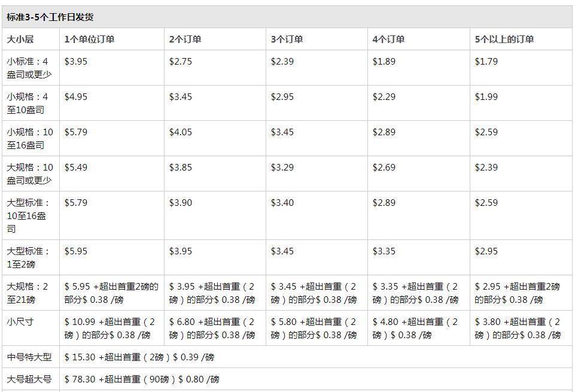Select the 大型标准:1至2磅 row label
Image resolution: width=575 pixels, height=392 pixels.
point(28,257)
